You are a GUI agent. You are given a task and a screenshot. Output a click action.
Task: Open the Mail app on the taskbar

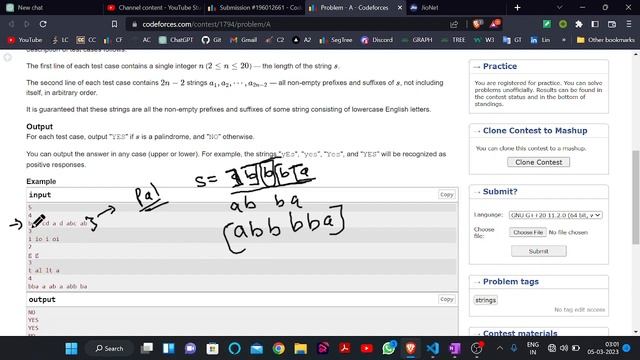click(x=257, y=348)
